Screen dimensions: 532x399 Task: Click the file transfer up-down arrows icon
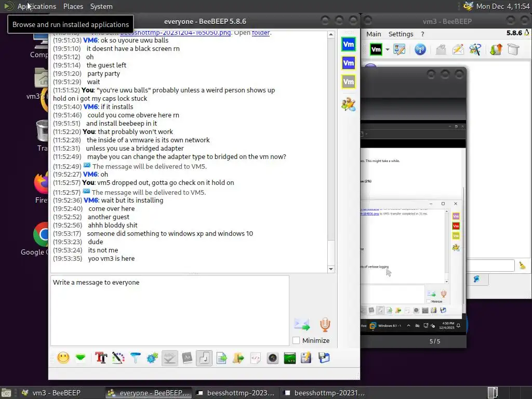coord(496,49)
